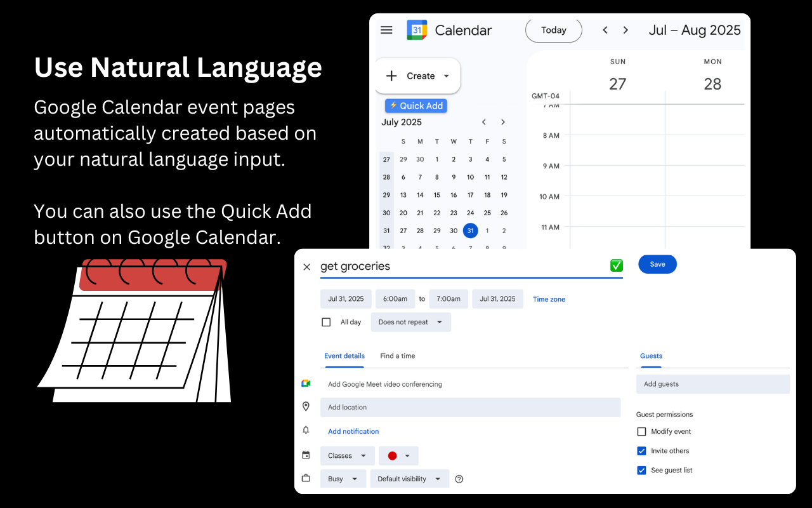Open the 6:00am start time selector

pyautogui.click(x=395, y=298)
